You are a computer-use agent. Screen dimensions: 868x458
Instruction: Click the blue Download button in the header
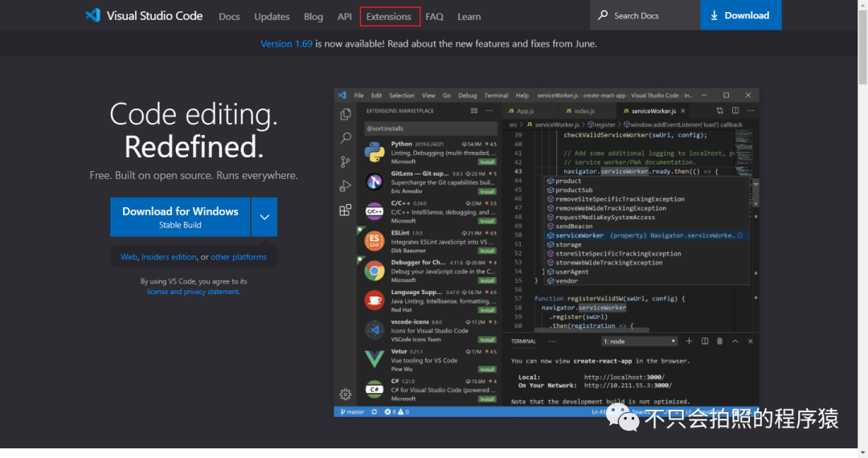[741, 15]
